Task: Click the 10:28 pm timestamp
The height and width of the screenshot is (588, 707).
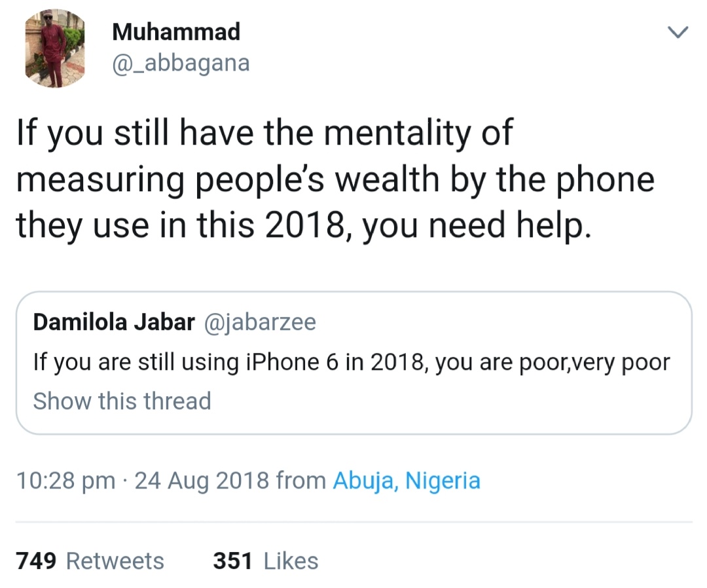Action: coord(65,481)
